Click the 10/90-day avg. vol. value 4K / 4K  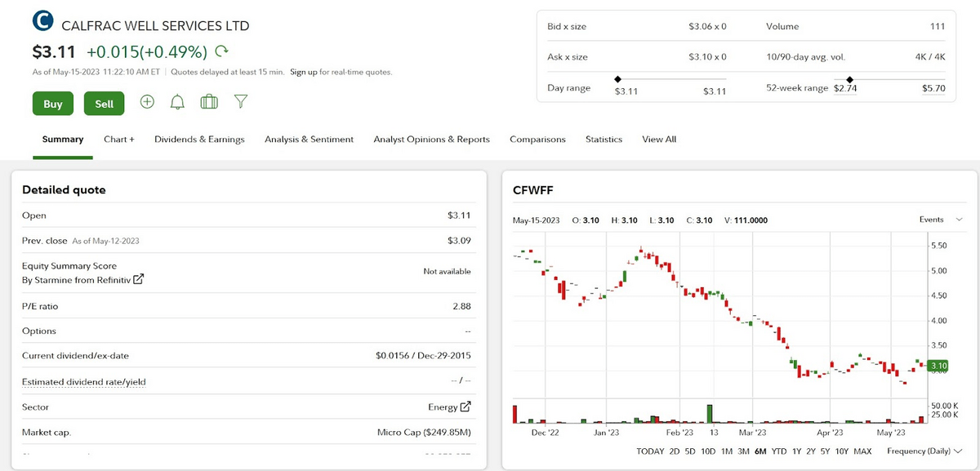pyautogui.click(x=930, y=57)
